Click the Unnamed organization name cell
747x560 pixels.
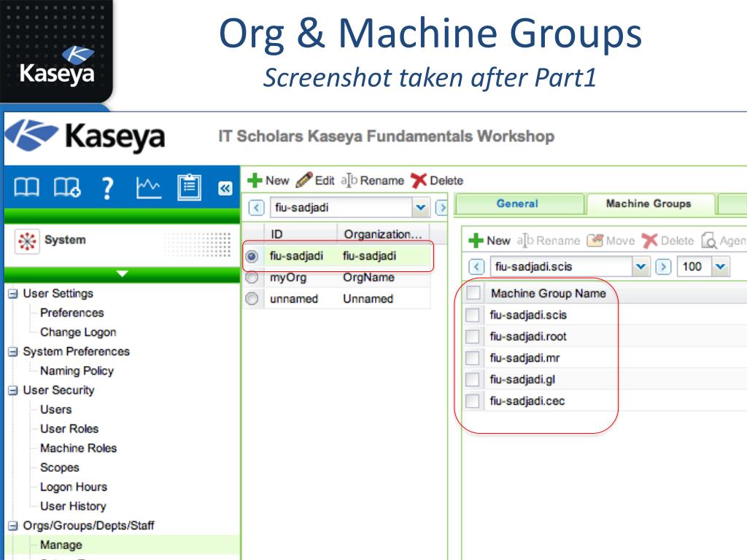coord(368,298)
